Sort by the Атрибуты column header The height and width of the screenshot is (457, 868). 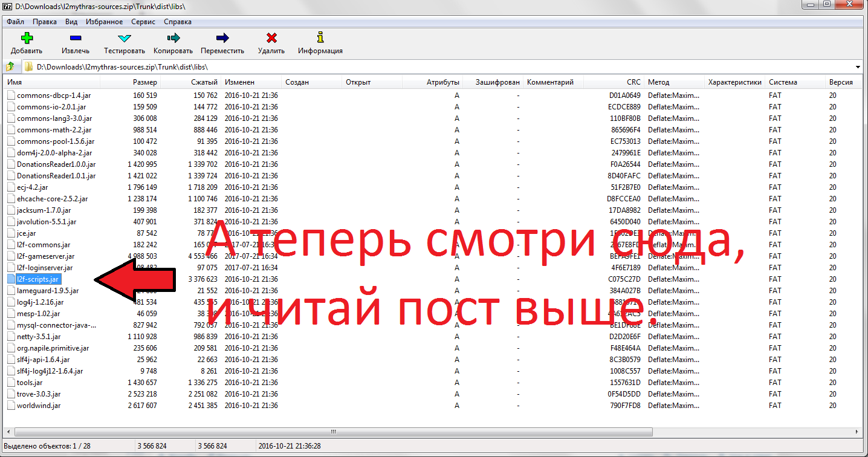pos(433,82)
